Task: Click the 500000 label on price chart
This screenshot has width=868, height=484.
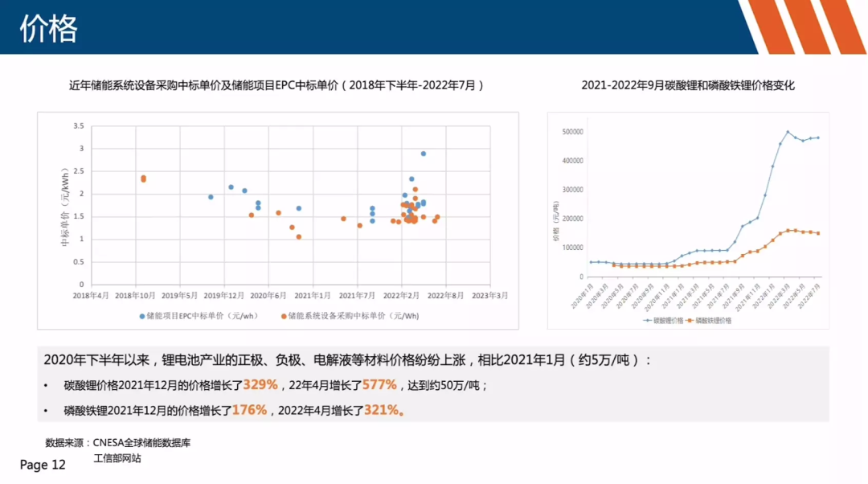Action: (572, 132)
